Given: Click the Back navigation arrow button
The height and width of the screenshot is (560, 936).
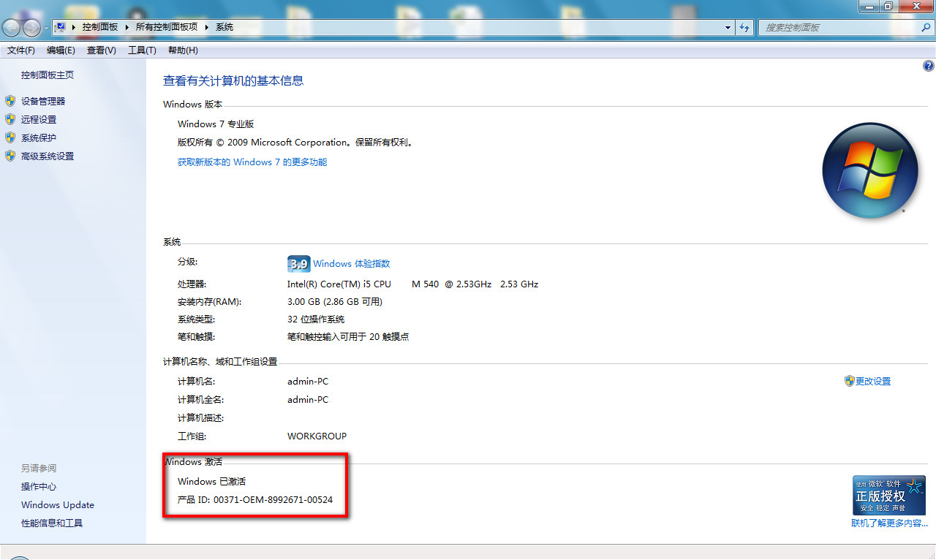Looking at the screenshot, I should click(x=12, y=28).
